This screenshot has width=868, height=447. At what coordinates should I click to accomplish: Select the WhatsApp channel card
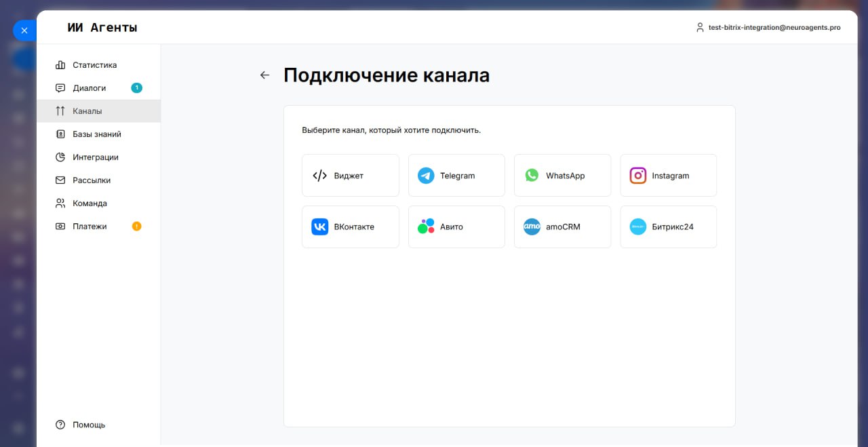pyautogui.click(x=562, y=176)
